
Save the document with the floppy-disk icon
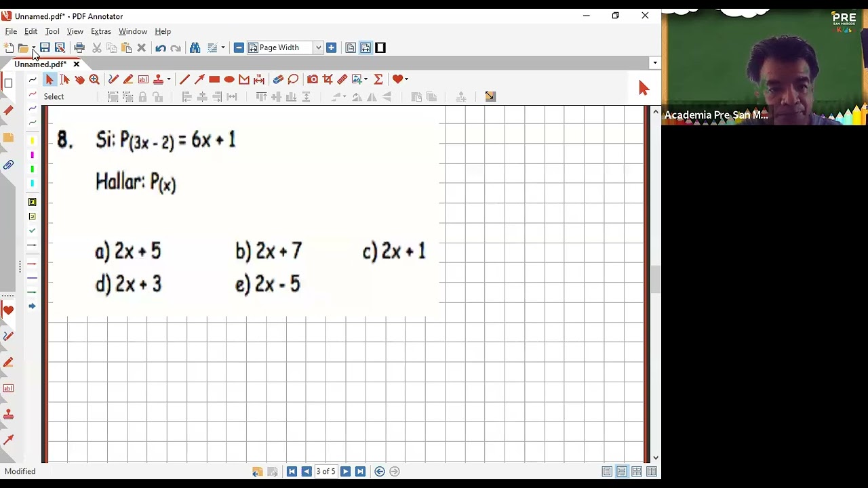point(45,47)
